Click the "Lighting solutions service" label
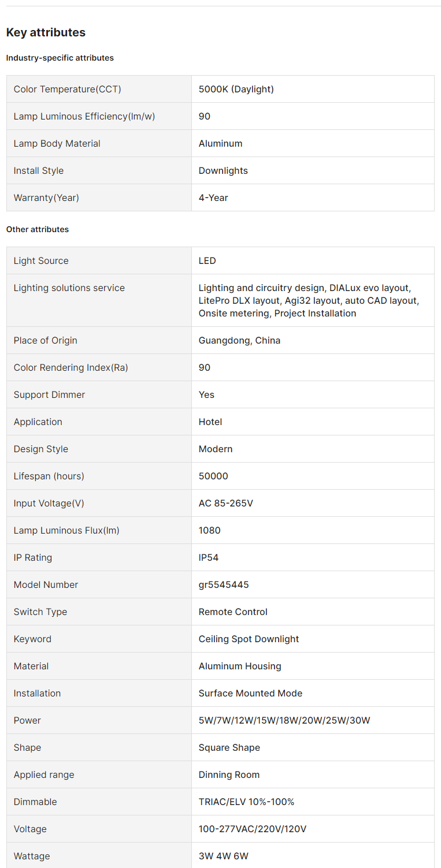The width and height of the screenshot is (441, 868). pyautogui.click(x=69, y=288)
